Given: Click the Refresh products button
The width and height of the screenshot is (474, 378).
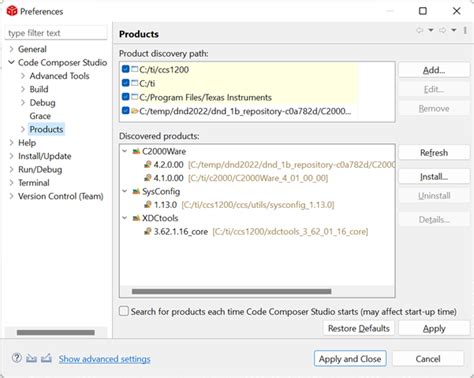Looking at the screenshot, I should (434, 153).
